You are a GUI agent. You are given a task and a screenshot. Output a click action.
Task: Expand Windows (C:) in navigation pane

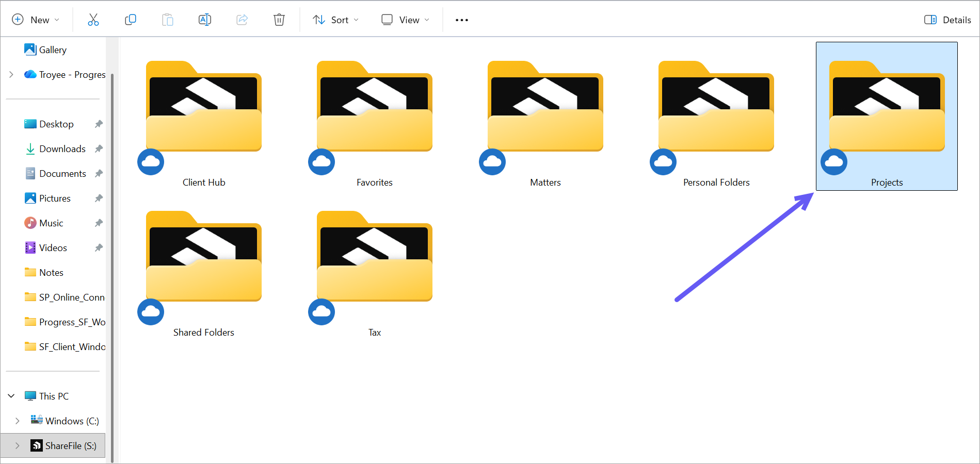pos(17,421)
